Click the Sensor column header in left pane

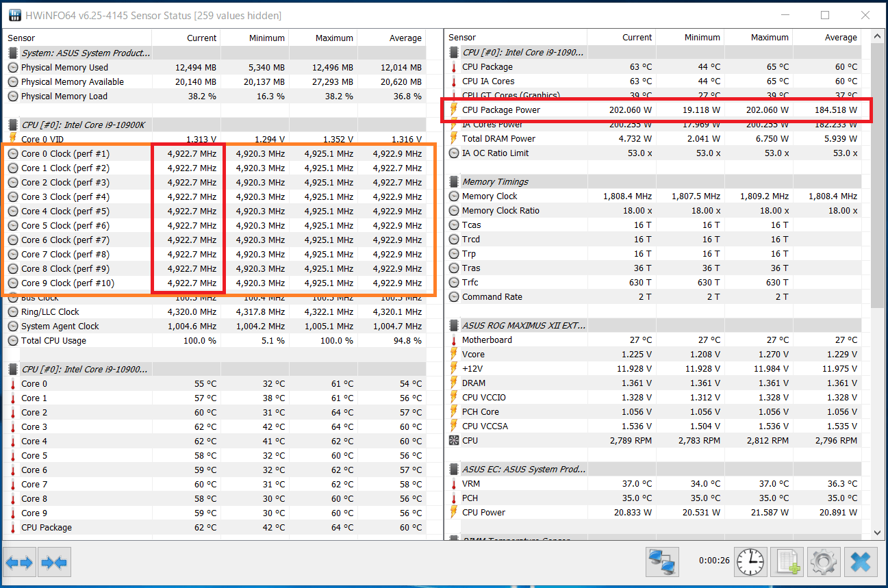21,38
